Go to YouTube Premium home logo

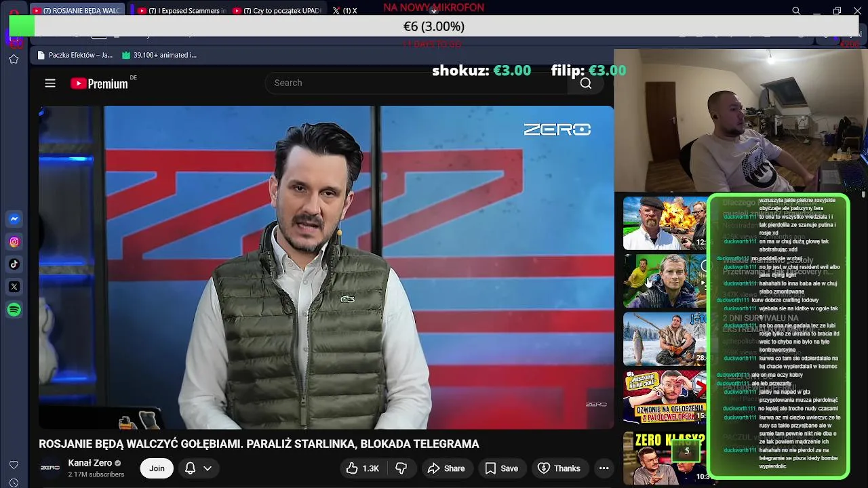(99, 83)
